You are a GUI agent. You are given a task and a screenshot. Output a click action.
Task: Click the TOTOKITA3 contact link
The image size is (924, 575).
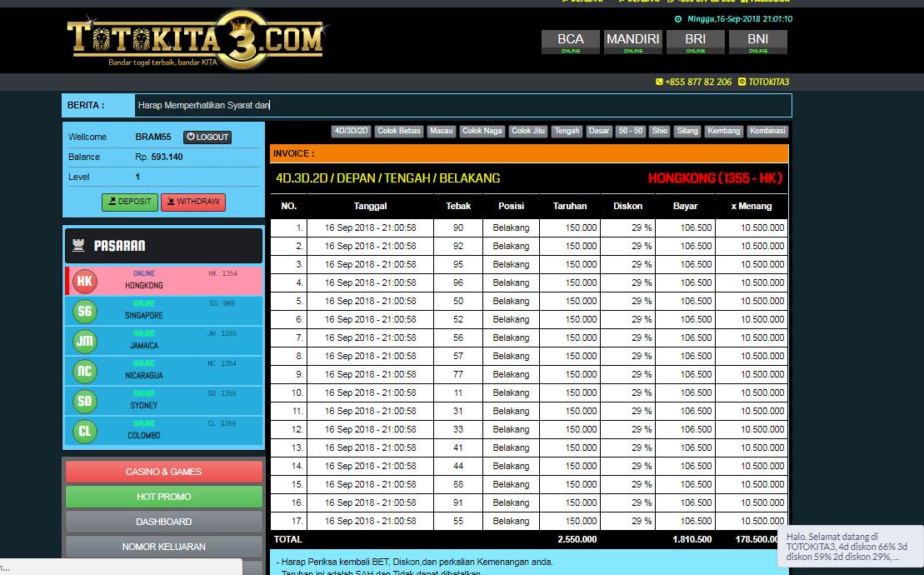coord(767,82)
